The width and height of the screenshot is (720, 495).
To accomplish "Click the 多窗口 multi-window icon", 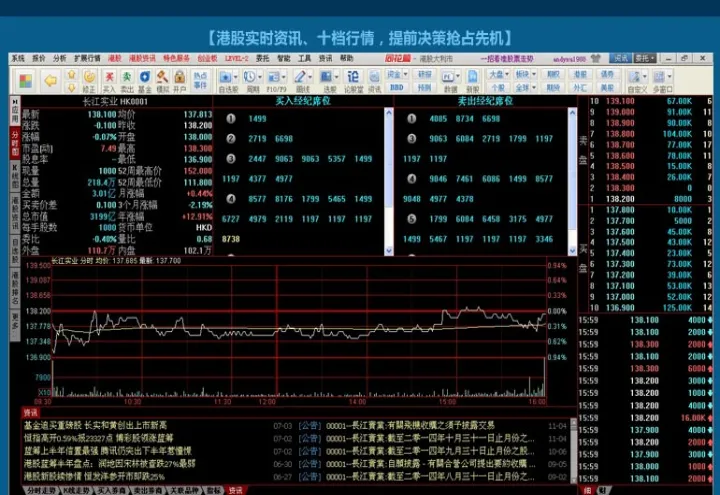I will [659, 77].
